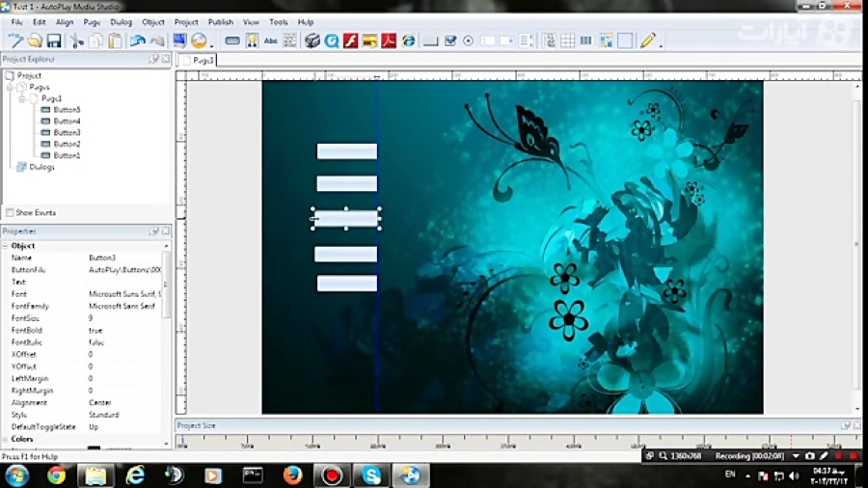Open the Tools menu
Screen dimensions: 868x488
[279, 22]
